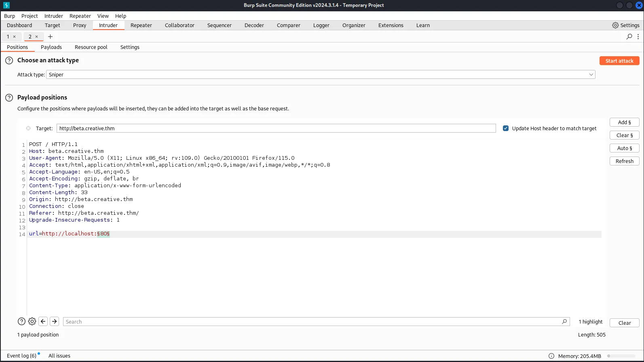Click the Clear § button
The height and width of the screenshot is (362, 644).
tap(624, 135)
